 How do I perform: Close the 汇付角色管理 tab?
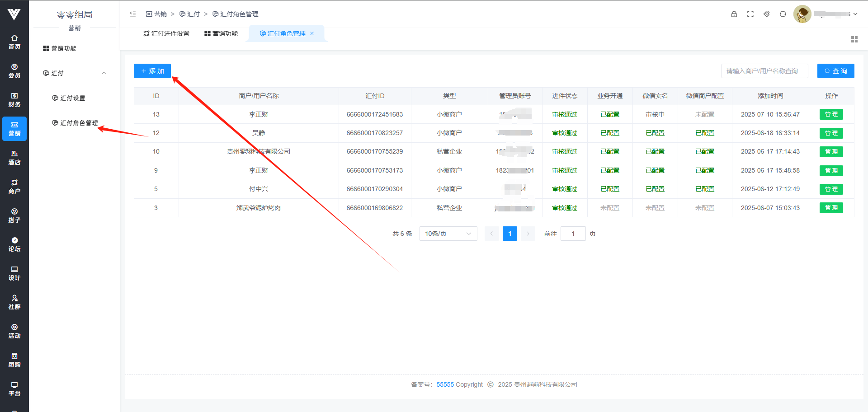click(x=312, y=33)
